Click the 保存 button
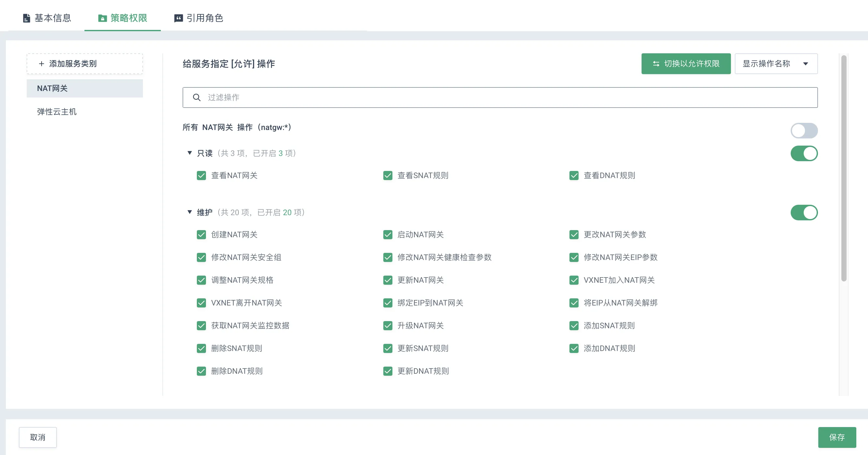Viewport: 868px width, 455px height. coord(837,437)
